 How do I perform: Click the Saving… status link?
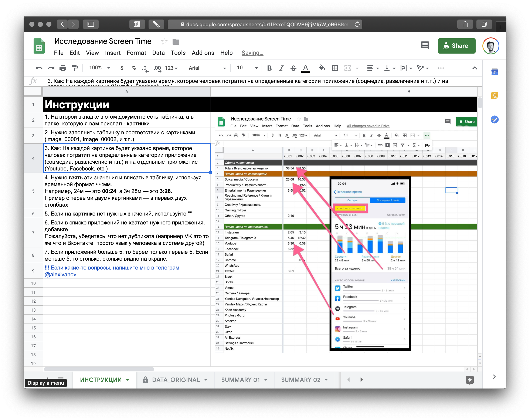click(252, 53)
